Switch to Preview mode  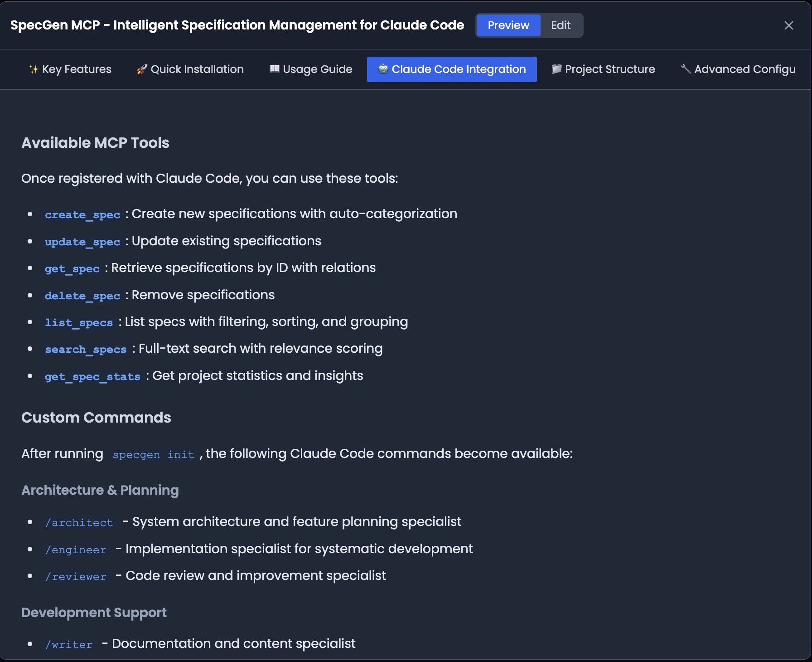pos(508,25)
